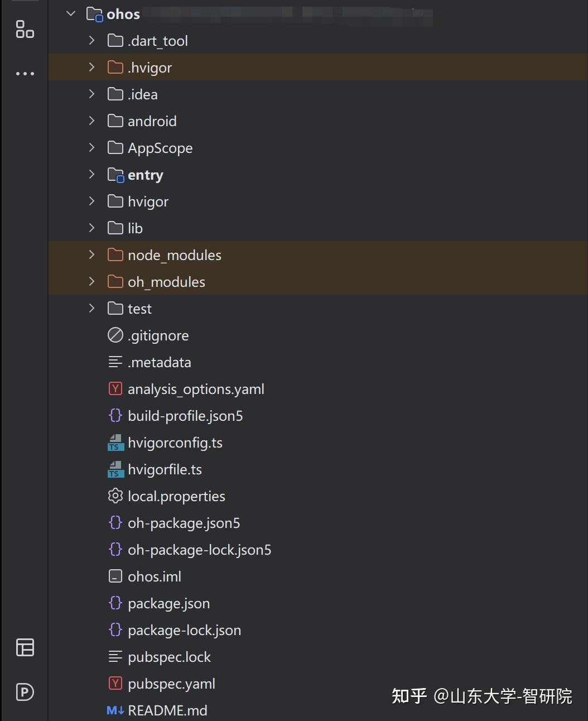The width and height of the screenshot is (588, 721).
Task: Open oh-package.json5 file
Action: tap(184, 523)
